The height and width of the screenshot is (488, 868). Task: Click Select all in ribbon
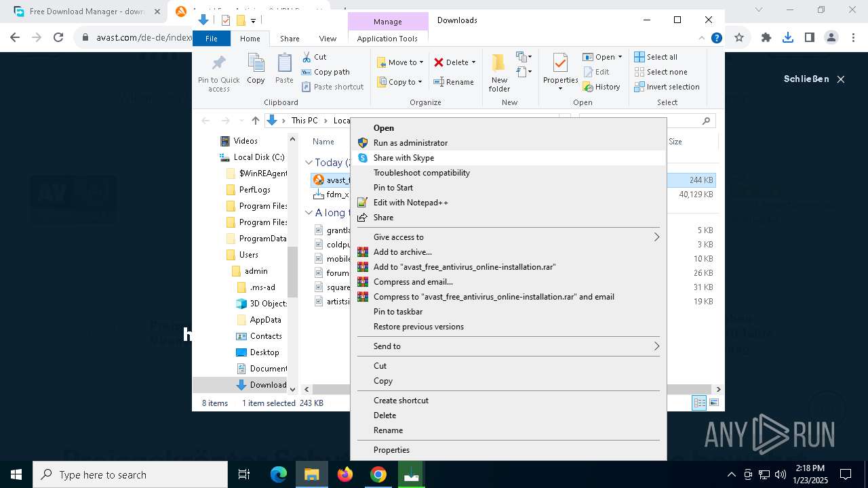click(x=656, y=57)
